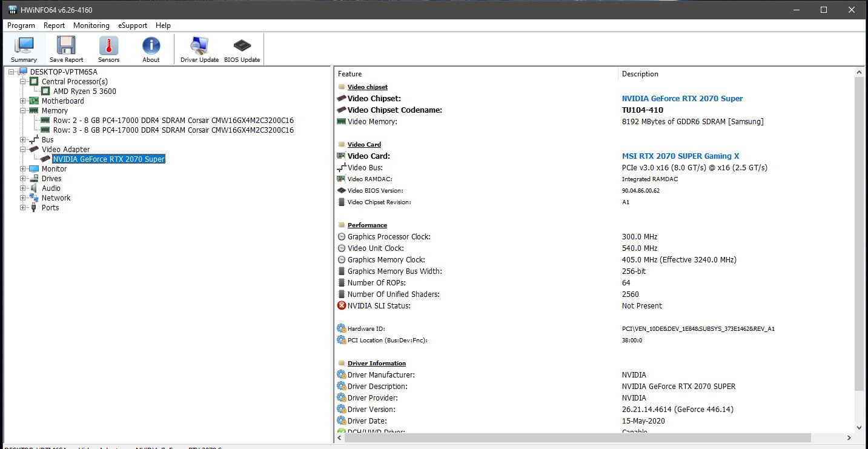Viewport: 868px width, 449px height.
Task: Select the Video Memory row
Action: [594, 122]
